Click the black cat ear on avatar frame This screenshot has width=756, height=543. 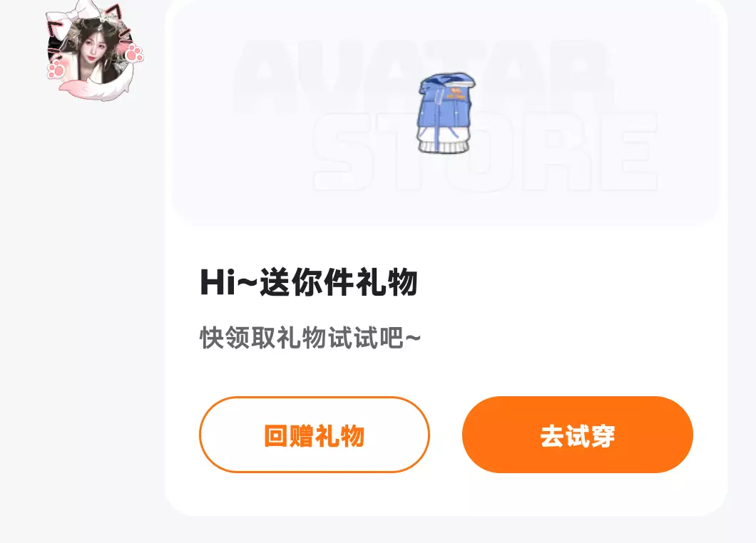tap(114, 14)
